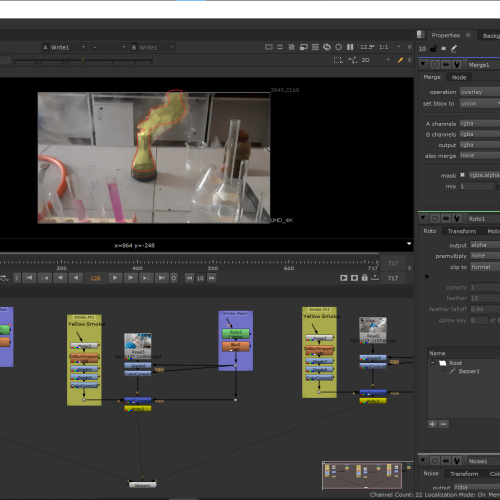Click the orange paint brush icon in viewer
This screenshot has height=500, width=500.
click(400, 60)
